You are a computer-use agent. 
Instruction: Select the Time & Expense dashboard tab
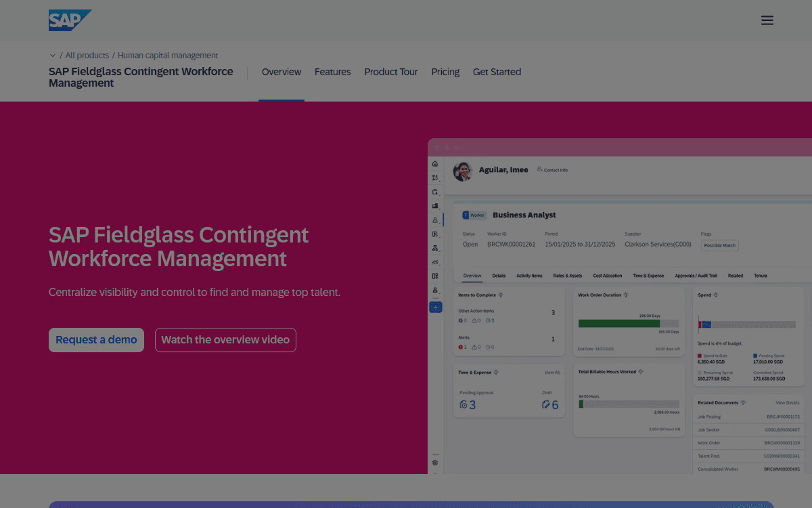(648, 276)
